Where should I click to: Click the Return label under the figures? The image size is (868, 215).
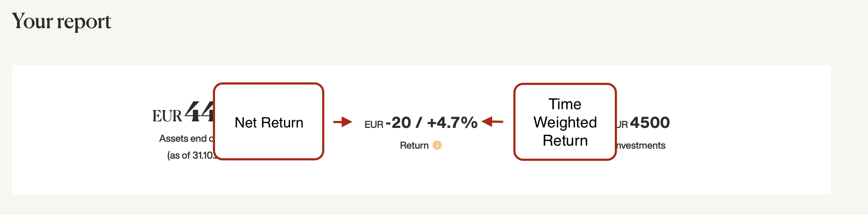point(414,145)
